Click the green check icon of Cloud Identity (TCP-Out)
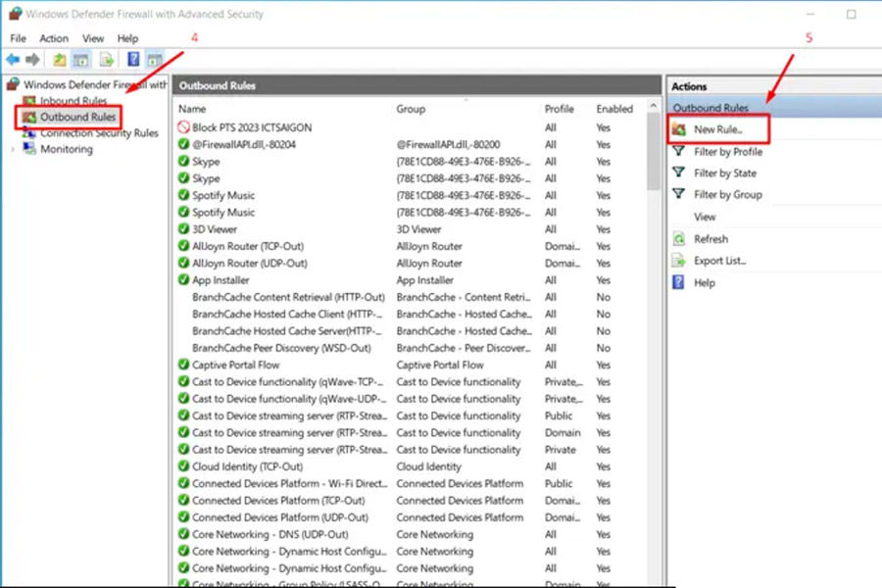The image size is (882, 588). (183, 465)
